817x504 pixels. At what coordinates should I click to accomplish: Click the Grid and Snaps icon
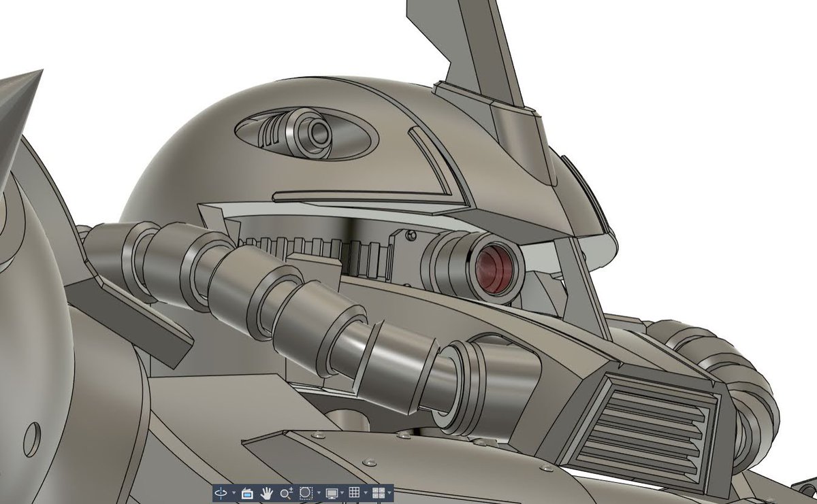click(x=354, y=492)
